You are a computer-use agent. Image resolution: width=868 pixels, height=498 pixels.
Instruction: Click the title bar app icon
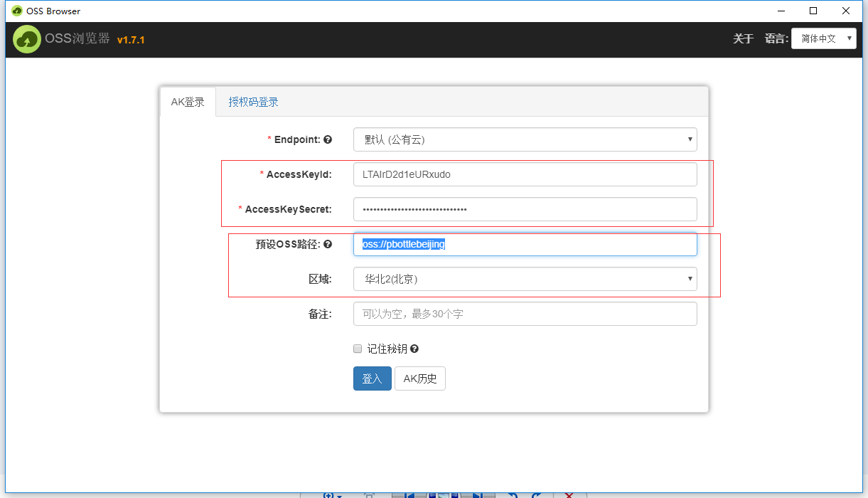tap(17, 11)
